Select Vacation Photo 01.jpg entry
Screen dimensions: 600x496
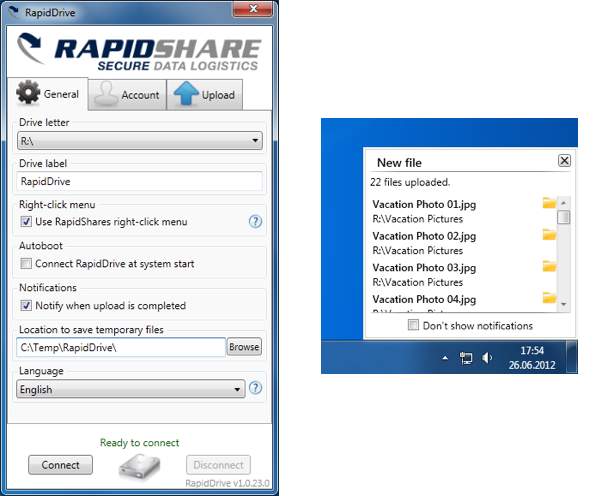(424, 204)
